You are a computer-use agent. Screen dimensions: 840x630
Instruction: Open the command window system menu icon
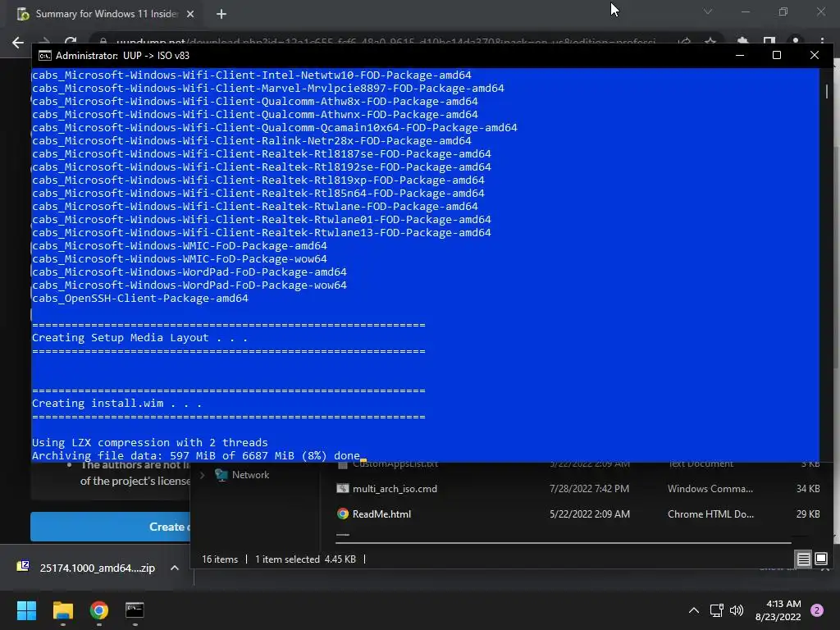point(45,56)
